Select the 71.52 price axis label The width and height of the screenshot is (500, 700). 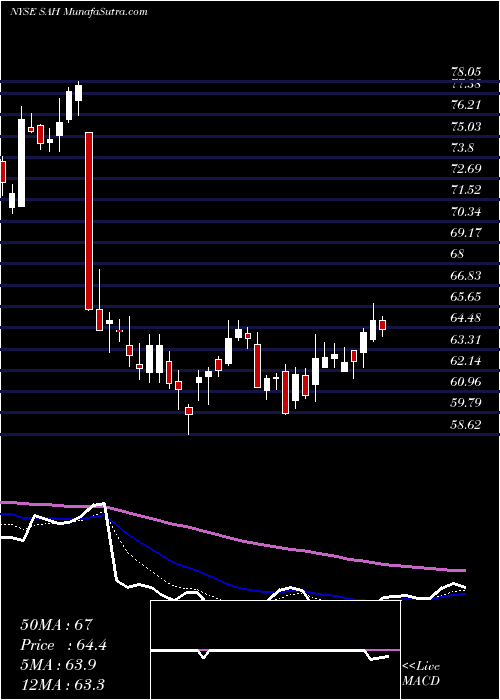(x=466, y=190)
